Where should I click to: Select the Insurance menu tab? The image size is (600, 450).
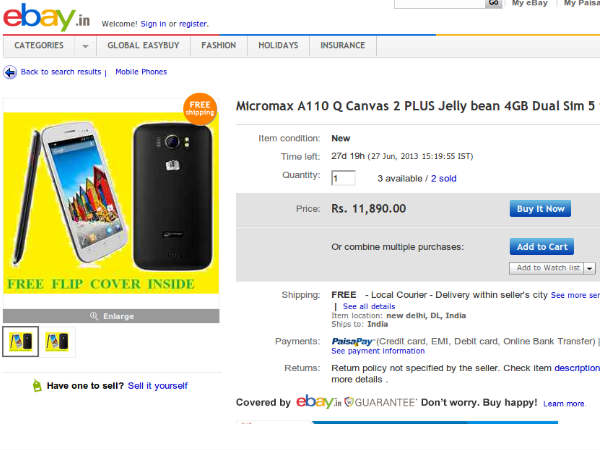coord(343,46)
